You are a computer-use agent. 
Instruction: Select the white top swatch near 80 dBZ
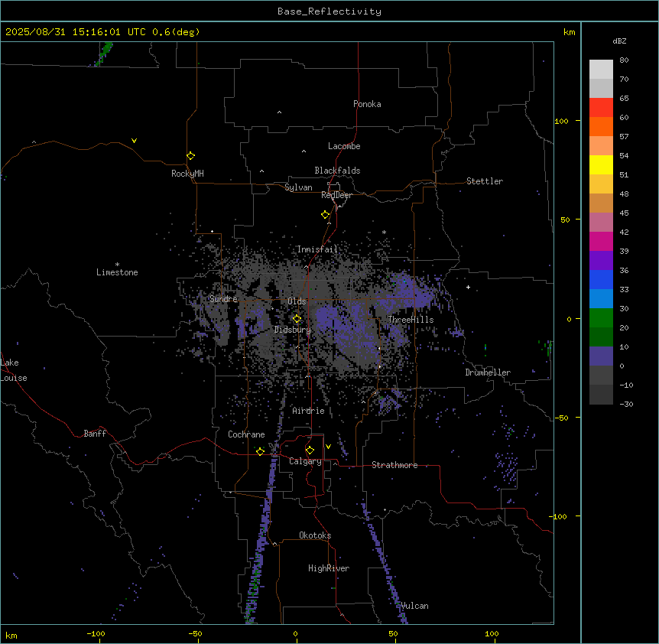[x=601, y=70]
